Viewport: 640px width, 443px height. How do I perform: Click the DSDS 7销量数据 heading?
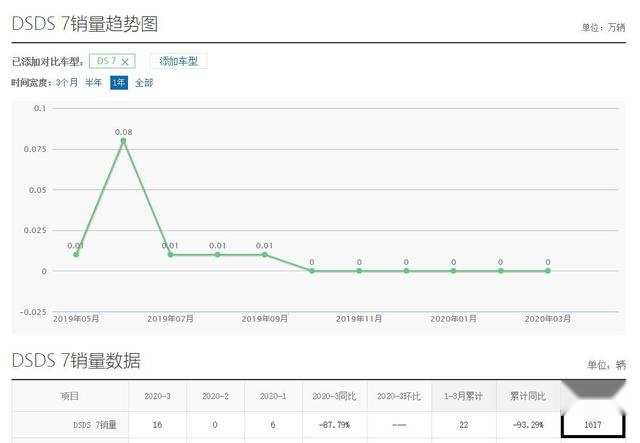point(76,361)
